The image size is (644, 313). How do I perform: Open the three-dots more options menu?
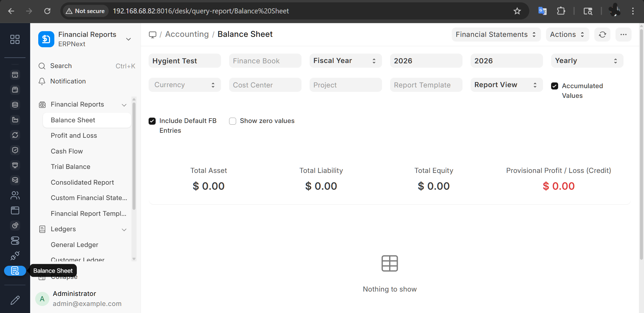[623, 35]
